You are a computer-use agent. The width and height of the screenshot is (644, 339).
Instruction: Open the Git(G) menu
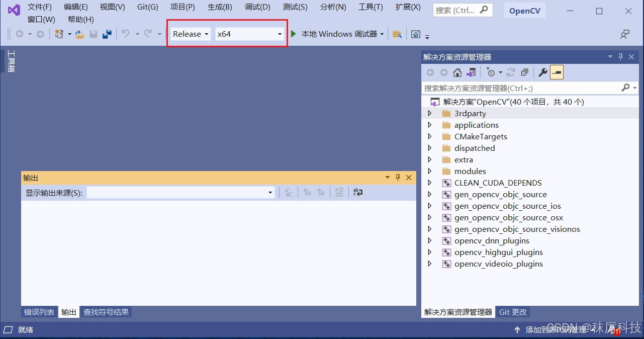coord(148,7)
